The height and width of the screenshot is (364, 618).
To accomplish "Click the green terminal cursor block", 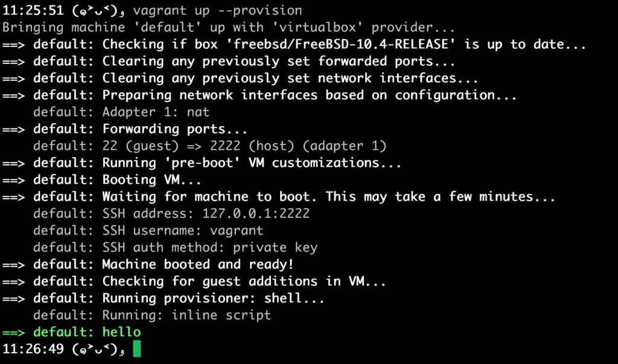I will coord(137,349).
